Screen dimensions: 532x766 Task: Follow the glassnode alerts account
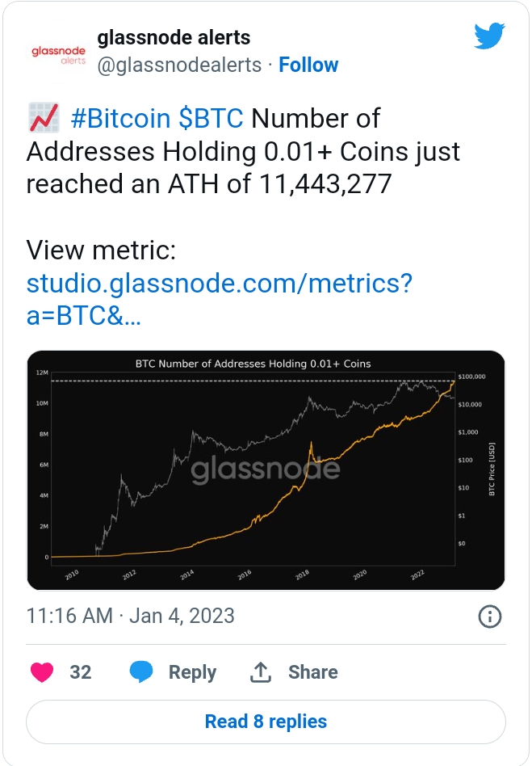[x=308, y=65]
